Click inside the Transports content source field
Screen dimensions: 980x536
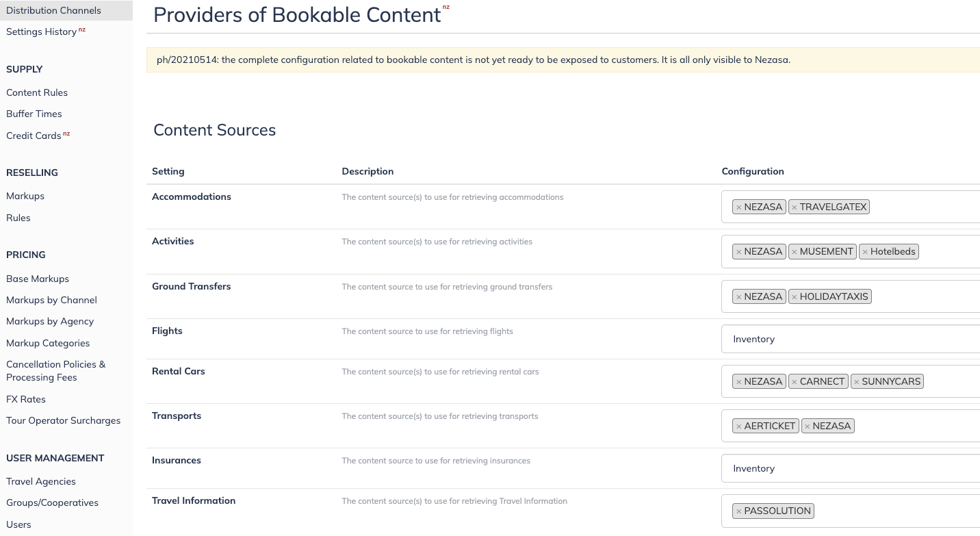[x=917, y=426]
